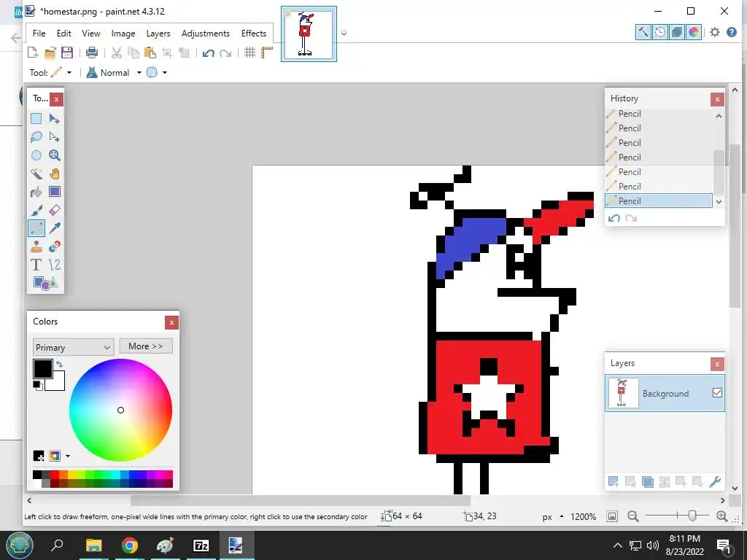Screen dimensions: 747x560
Task: Select the Shapes tool
Action: pos(45,283)
